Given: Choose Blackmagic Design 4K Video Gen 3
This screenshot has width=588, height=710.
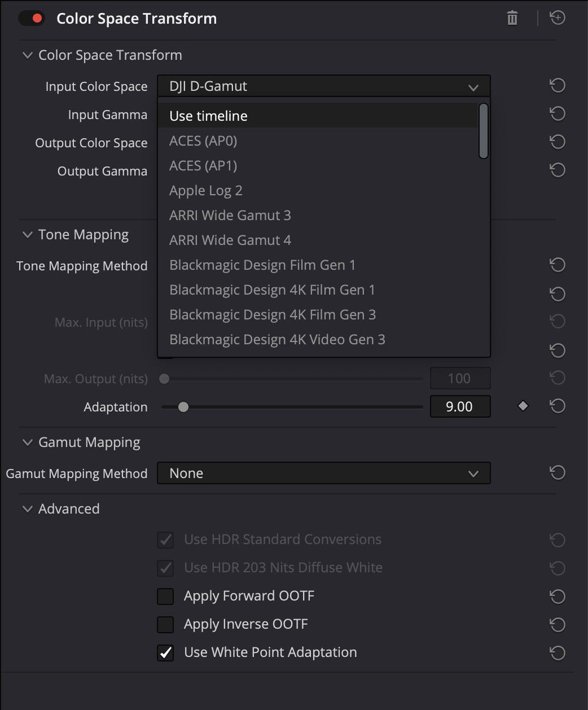Looking at the screenshot, I should click(318, 340).
